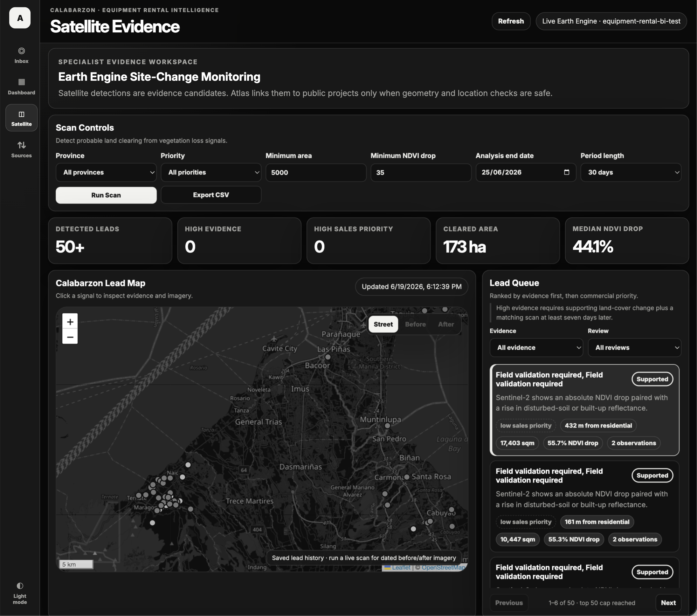
Task: Expand the Review filter dropdown
Action: (635, 347)
